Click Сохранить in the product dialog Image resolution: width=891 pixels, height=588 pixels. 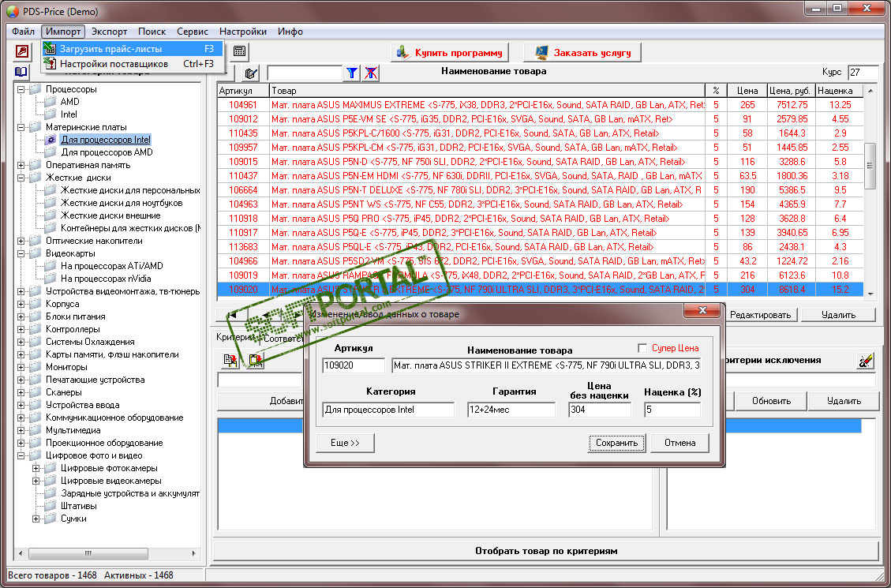coord(616,443)
